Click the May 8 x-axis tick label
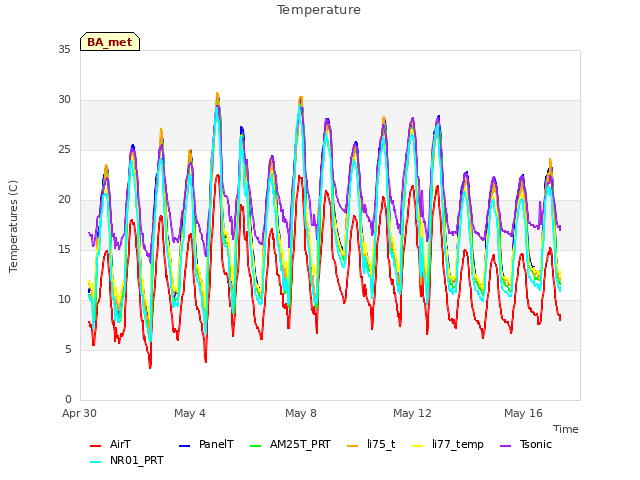 301,413
